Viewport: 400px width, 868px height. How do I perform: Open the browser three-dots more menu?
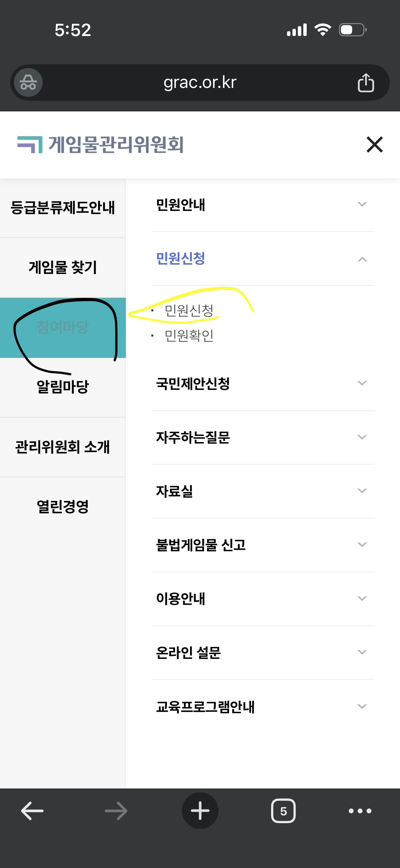tap(360, 811)
